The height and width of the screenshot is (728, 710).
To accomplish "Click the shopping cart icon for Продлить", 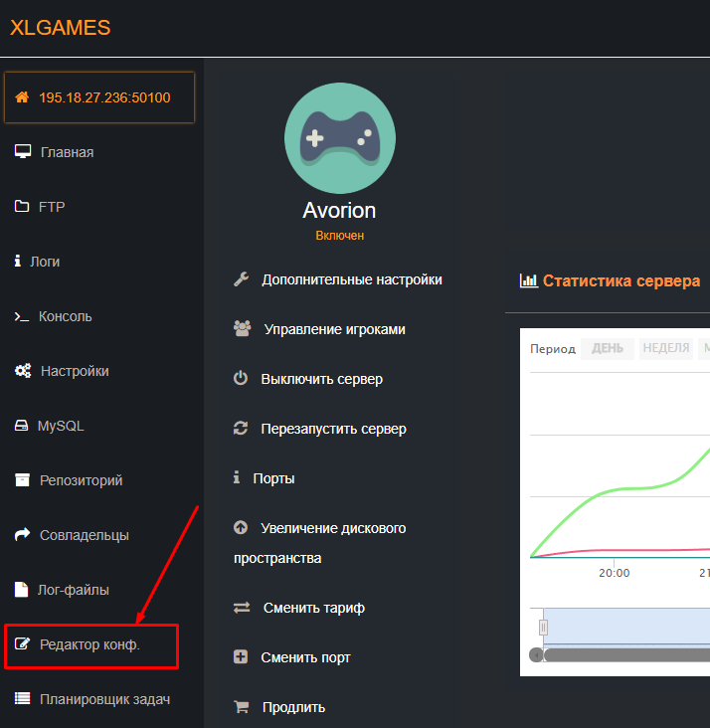I will pos(240,707).
